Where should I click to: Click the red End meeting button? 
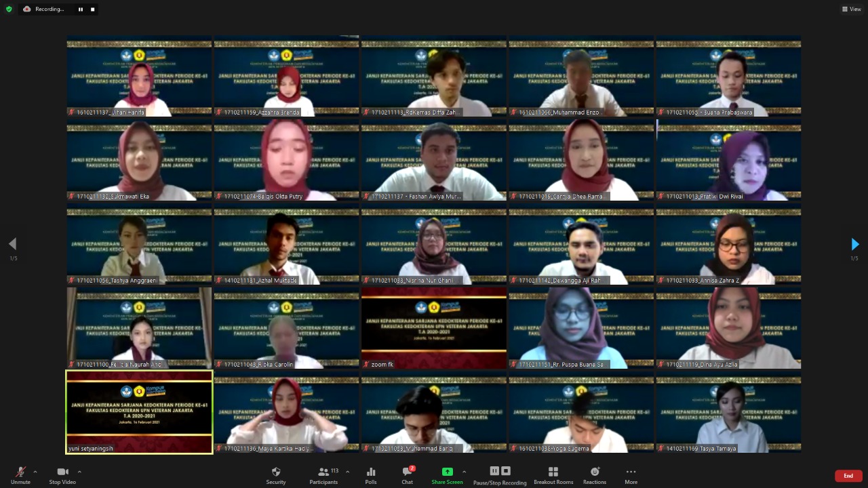[848, 476]
